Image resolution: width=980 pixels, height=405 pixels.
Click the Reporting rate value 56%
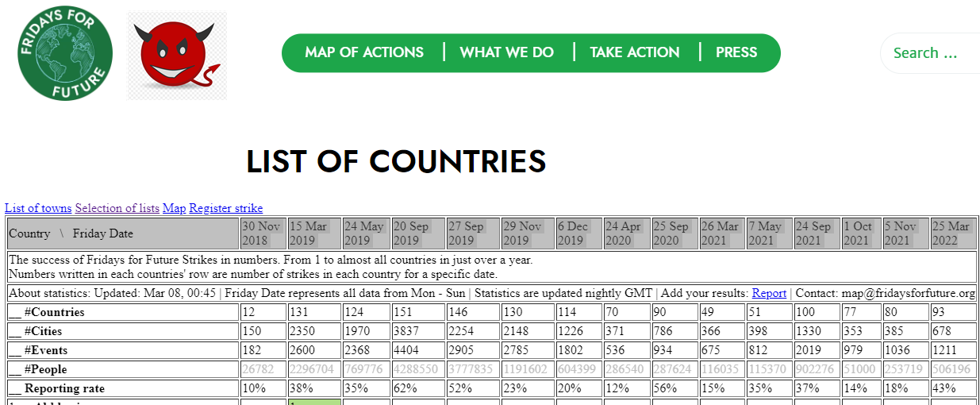tap(674, 388)
